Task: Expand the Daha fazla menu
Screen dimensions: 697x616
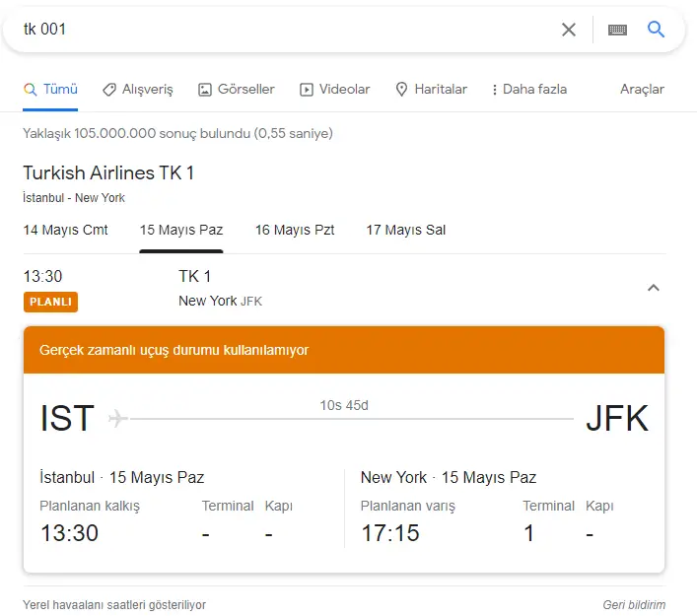Action: click(x=529, y=90)
